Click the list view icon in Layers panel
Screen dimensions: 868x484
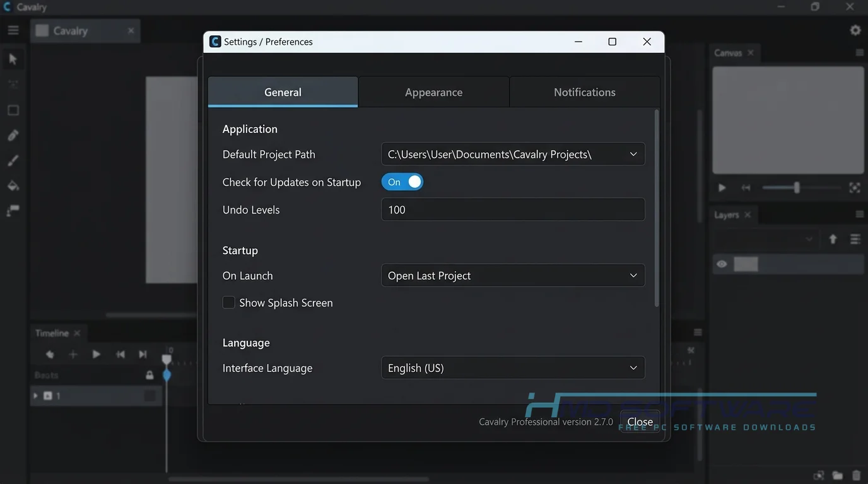(855, 239)
